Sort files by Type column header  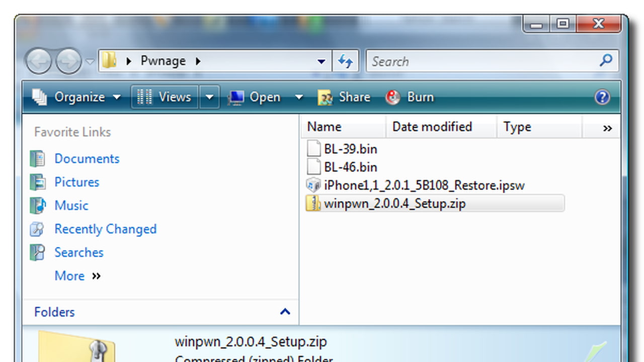point(539,127)
